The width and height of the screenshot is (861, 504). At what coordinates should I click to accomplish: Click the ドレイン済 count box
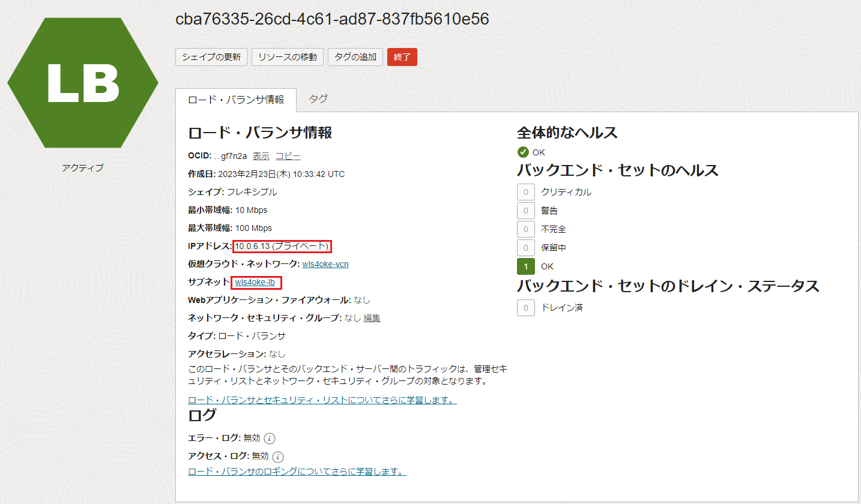[x=526, y=308]
